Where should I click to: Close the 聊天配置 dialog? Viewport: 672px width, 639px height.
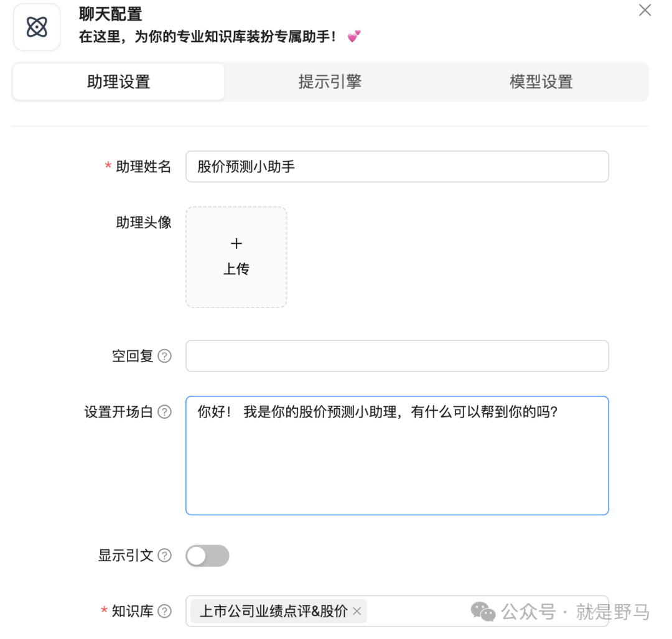[645, 11]
